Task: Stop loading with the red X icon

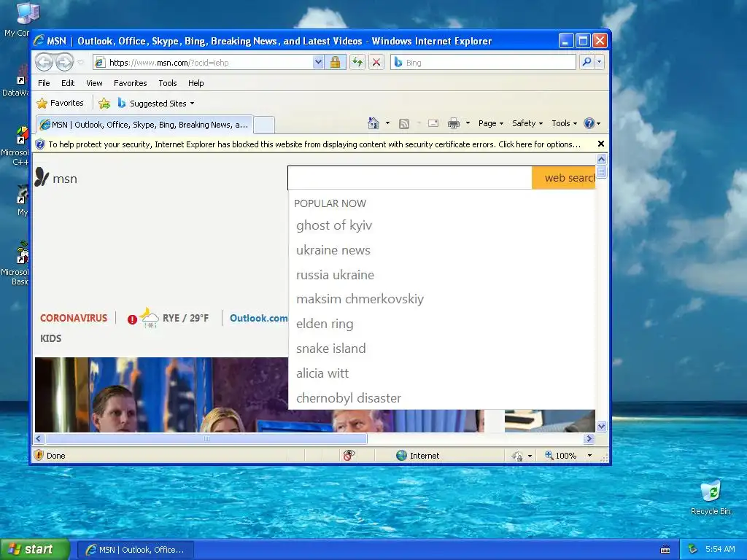Action: coord(376,63)
